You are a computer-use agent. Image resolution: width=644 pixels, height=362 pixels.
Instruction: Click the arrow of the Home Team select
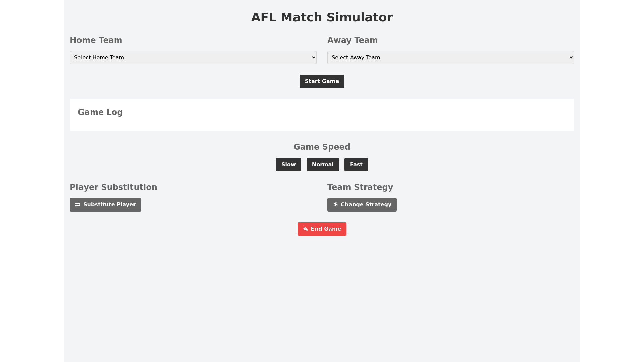(x=313, y=58)
